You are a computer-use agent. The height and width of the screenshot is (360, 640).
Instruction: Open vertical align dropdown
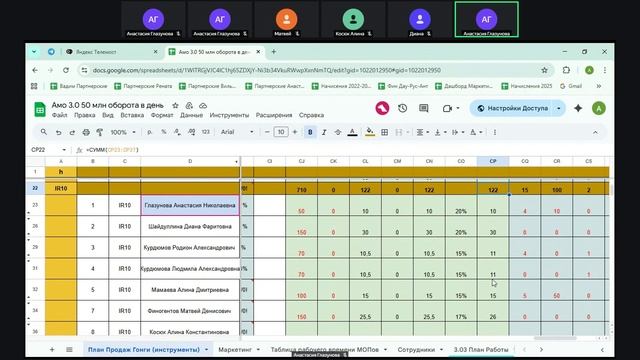click(x=440, y=132)
